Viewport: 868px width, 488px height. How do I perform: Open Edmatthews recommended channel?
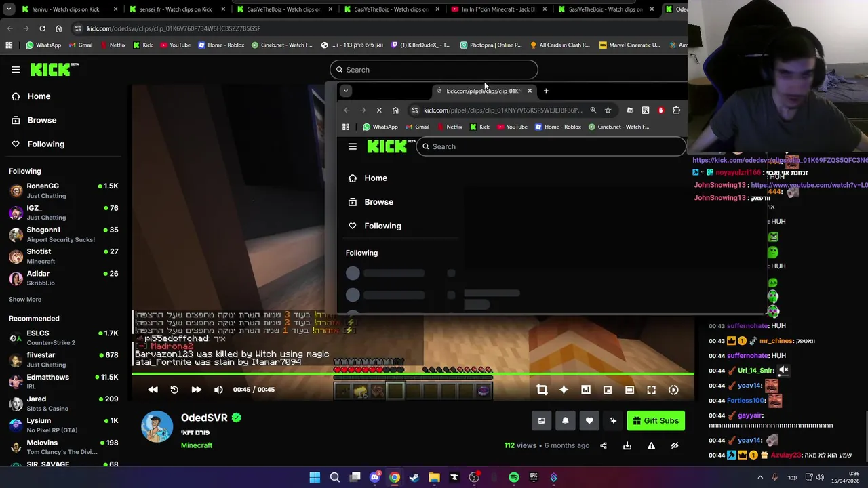[64, 382]
